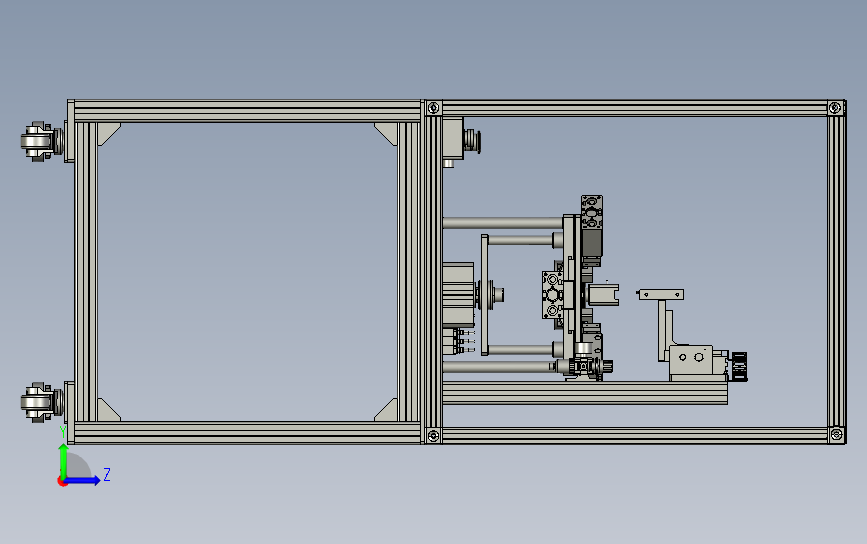The width and height of the screenshot is (867, 544).
Task: Select the black adjustment knob at far right
Action: click(740, 366)
